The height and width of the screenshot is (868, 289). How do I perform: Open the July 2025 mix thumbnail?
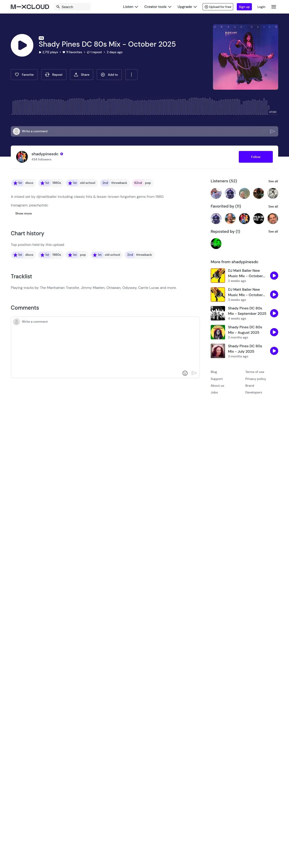point(218,351)
